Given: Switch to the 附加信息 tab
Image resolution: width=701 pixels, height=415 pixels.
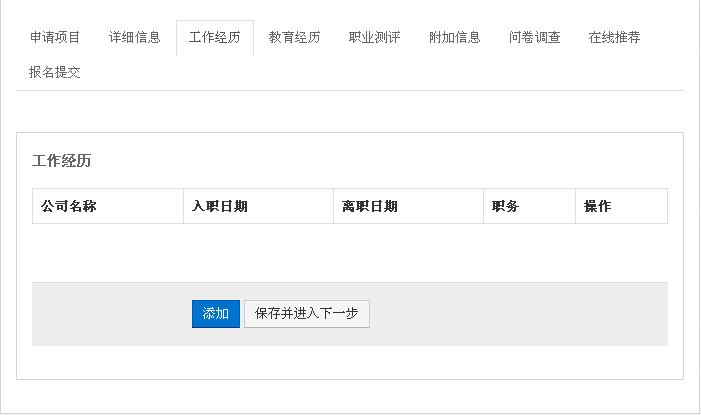Looking at the screenshot, I should 455,38.
